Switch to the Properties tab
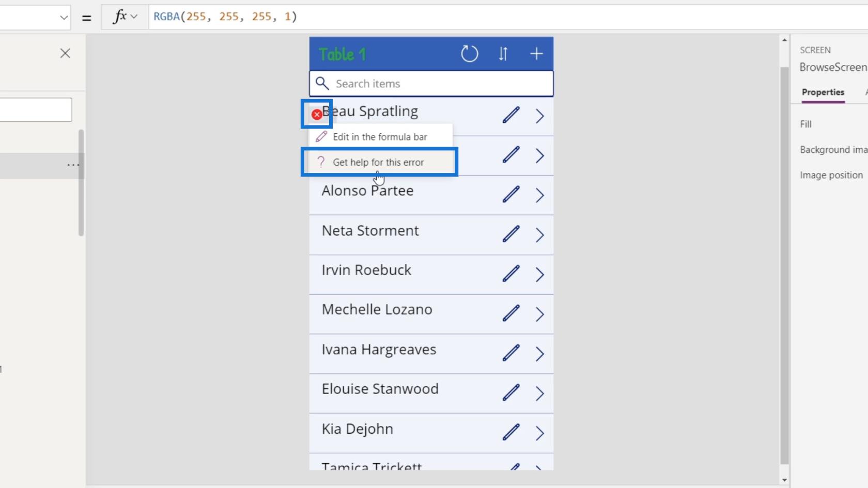Image resolution: width=868 pixels, height=488 pixels. click(823, 92)
